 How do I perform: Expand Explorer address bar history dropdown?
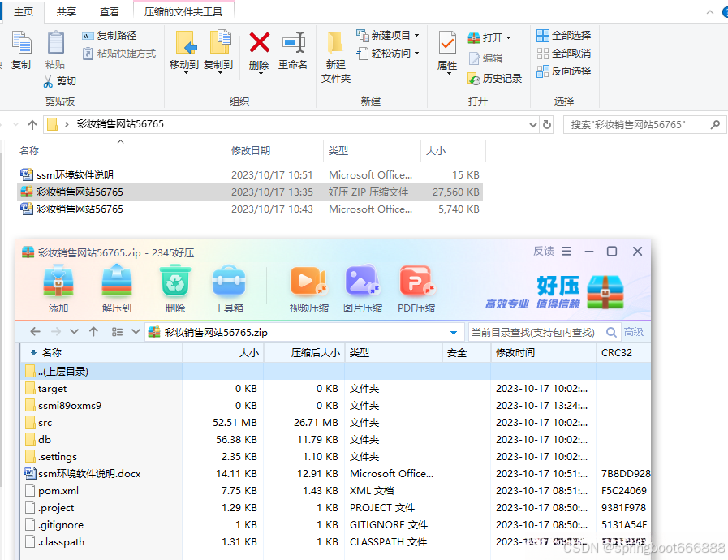533,124
